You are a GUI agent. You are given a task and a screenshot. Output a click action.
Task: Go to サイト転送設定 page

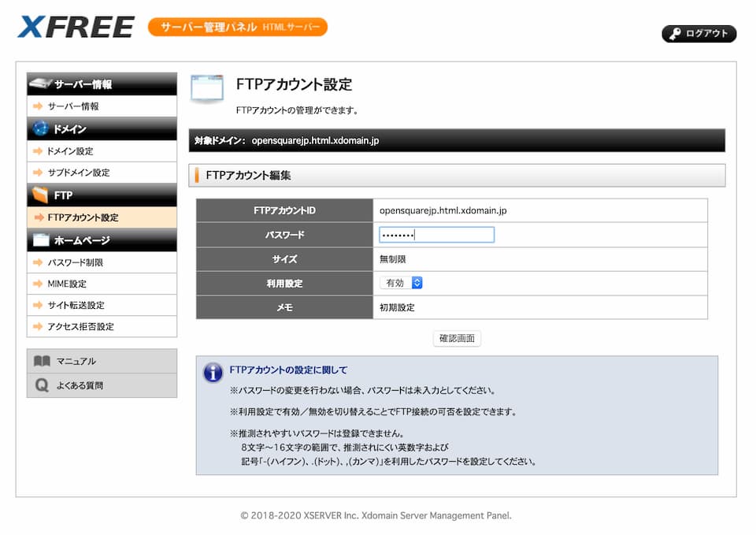(x=76, y=305)
